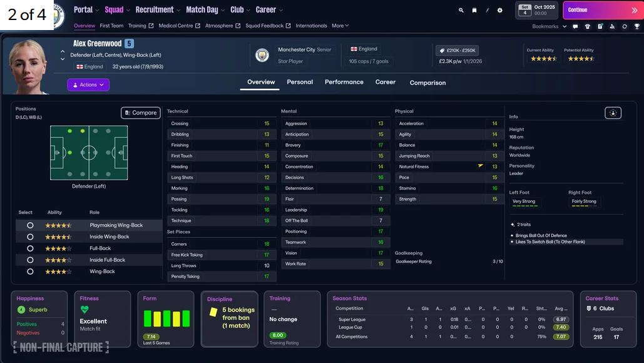Click the left back position dot on the pitch
Screen dimensions: 644x363
(70, 131)
